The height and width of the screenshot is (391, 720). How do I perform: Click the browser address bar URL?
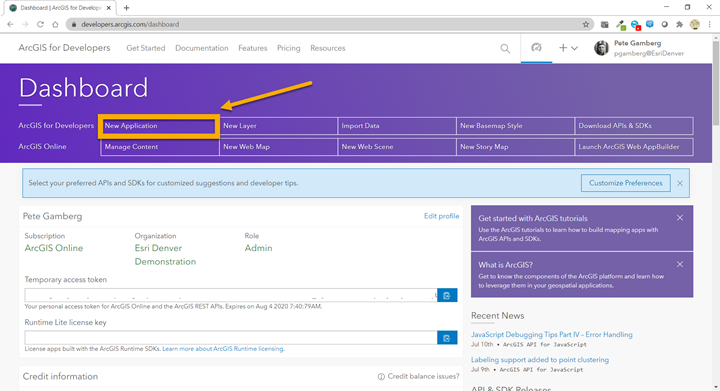pos(130,24)
